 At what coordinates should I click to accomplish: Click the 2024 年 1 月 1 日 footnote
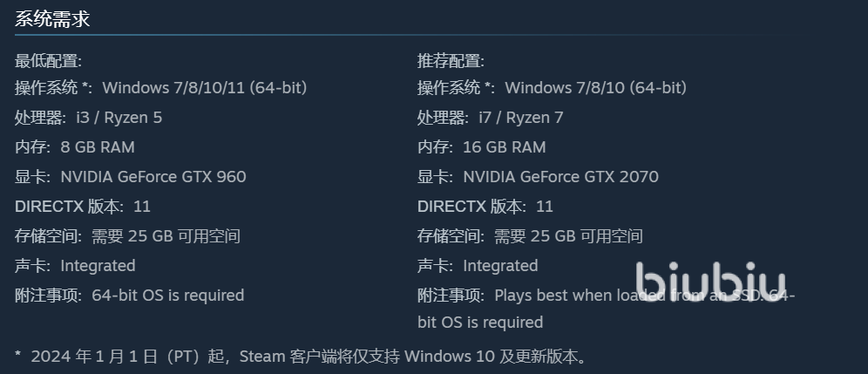tap(301, 357)
